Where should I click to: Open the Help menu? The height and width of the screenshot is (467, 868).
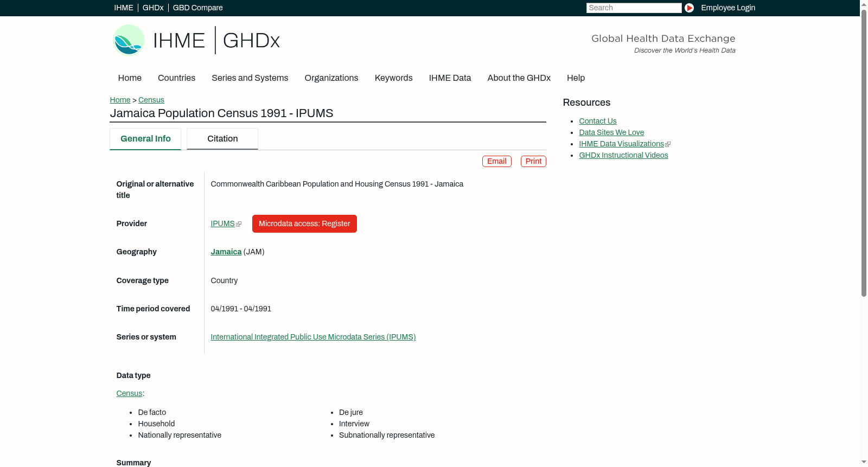click(576, 78)
